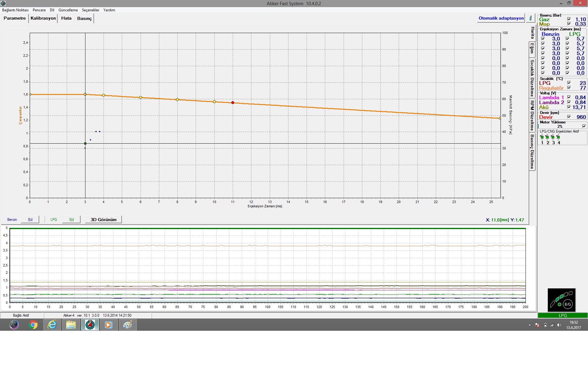Toggle the Map pressure checkbox

click(569, 24)
